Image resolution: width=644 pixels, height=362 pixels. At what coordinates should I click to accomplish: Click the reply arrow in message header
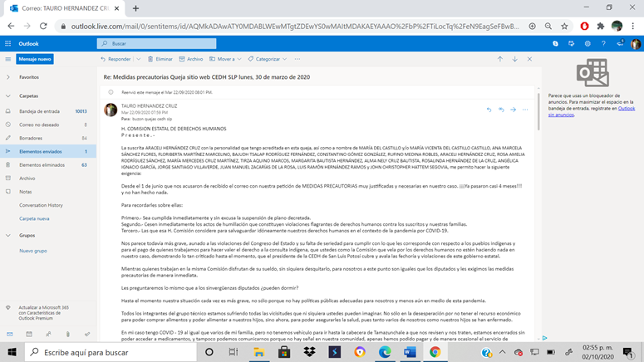489,110
